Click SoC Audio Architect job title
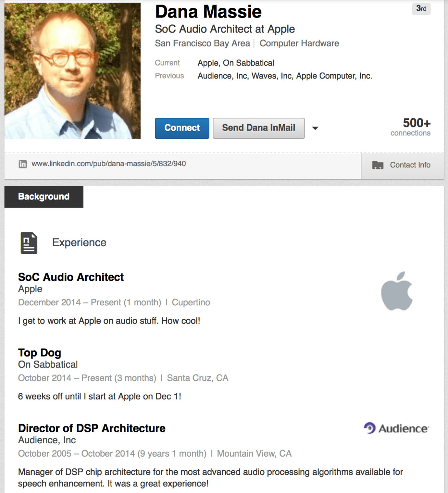The height and width of the screenshot is (493, 448). [x=71, y=277]
